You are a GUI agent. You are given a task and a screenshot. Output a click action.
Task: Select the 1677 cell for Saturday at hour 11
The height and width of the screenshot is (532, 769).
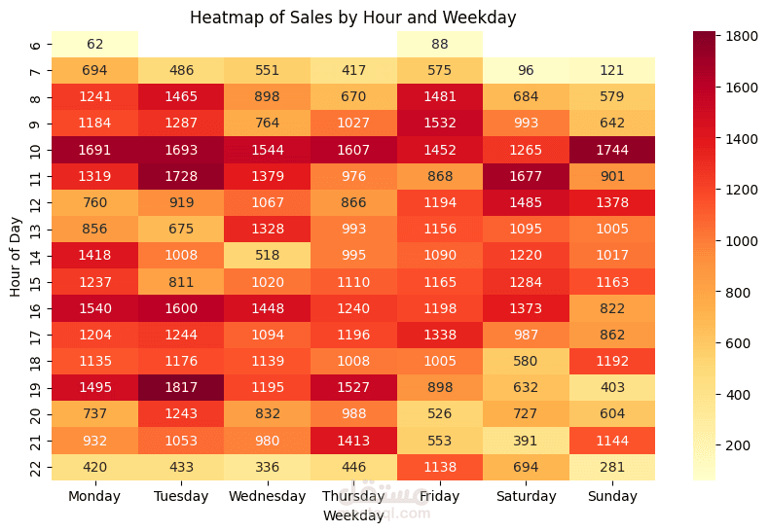[x=526, y=176]
